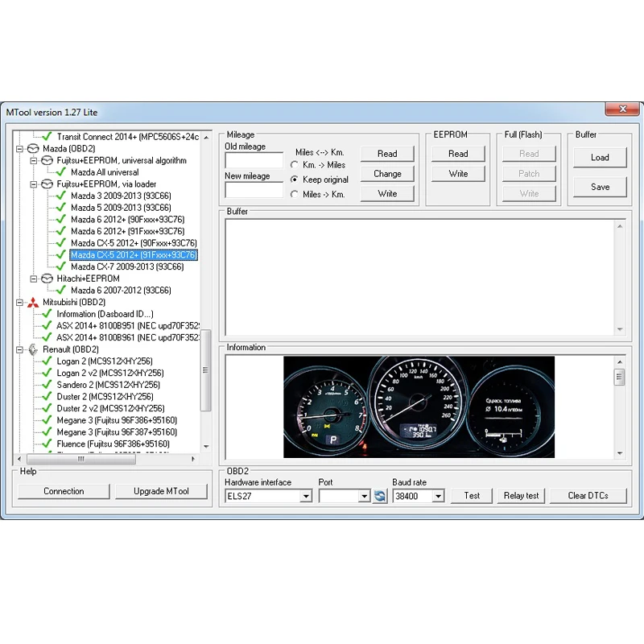
Task: Collapse the Renault (OBD2) tree node
Action: [19, 350]
